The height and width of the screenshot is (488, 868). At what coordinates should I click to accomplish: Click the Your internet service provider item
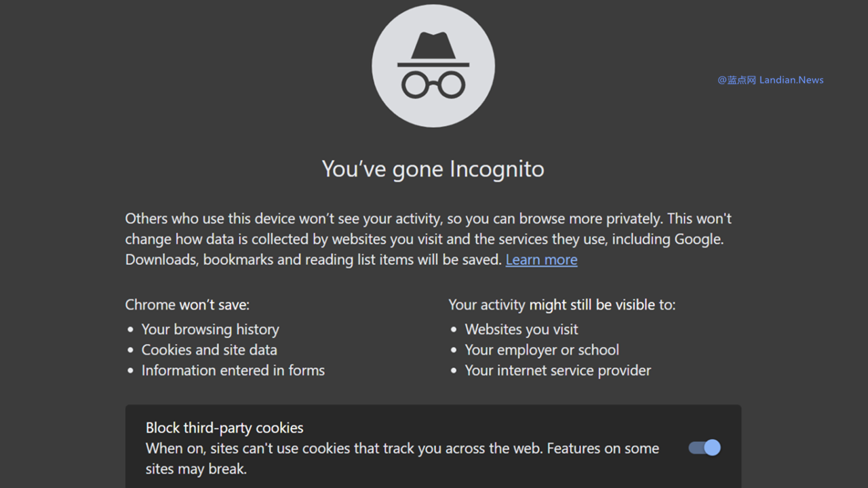(x=557, y=370)
